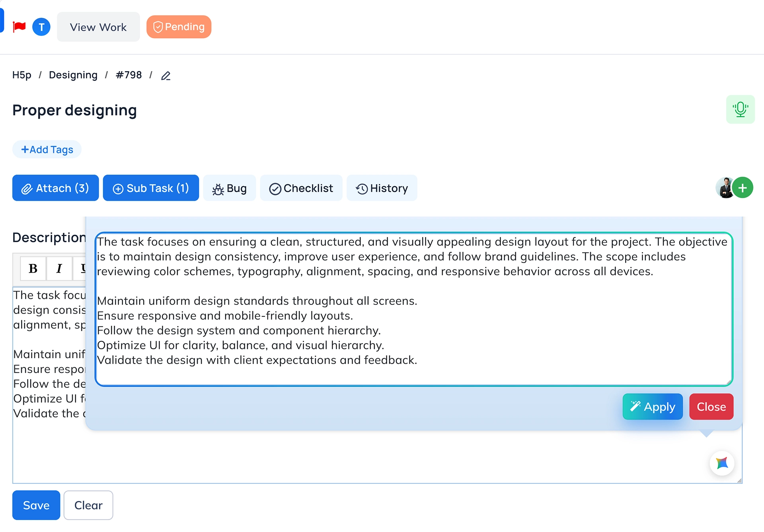Click the pencil edit icon in breadcrumb

tap(166, 76)
